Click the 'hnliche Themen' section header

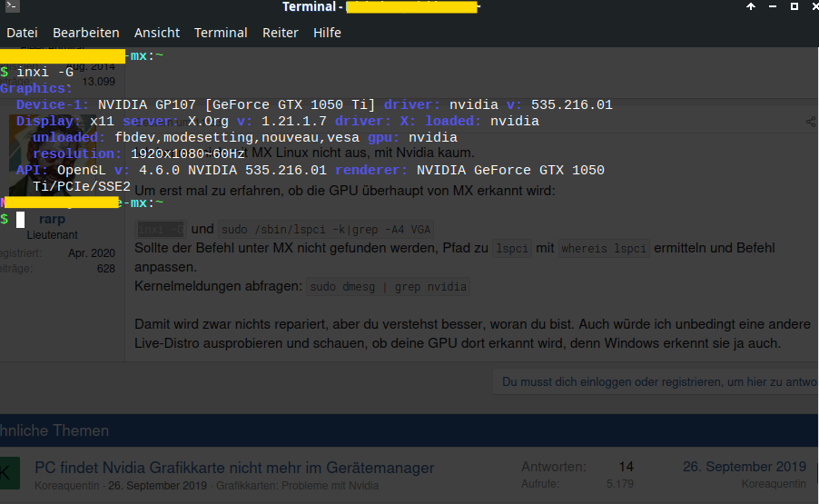(54, 430)
